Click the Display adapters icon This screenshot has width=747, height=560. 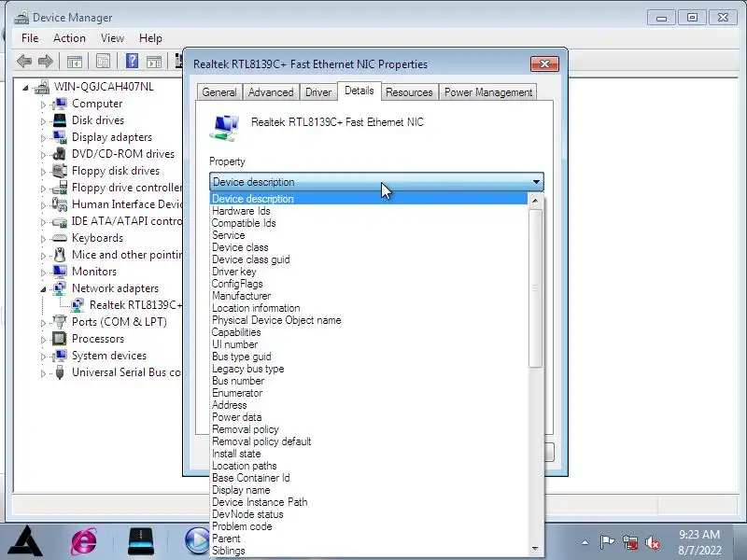(x=60, y=137)
